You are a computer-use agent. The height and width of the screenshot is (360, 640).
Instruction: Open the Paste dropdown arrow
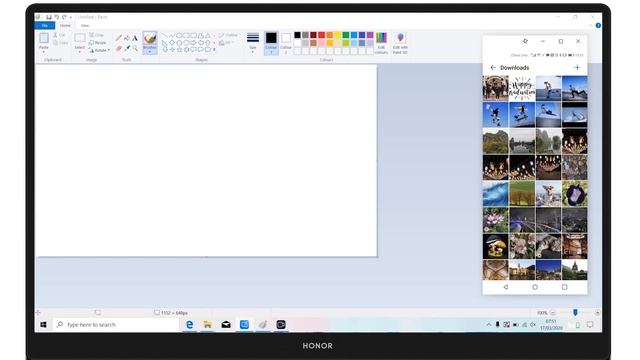44,51
